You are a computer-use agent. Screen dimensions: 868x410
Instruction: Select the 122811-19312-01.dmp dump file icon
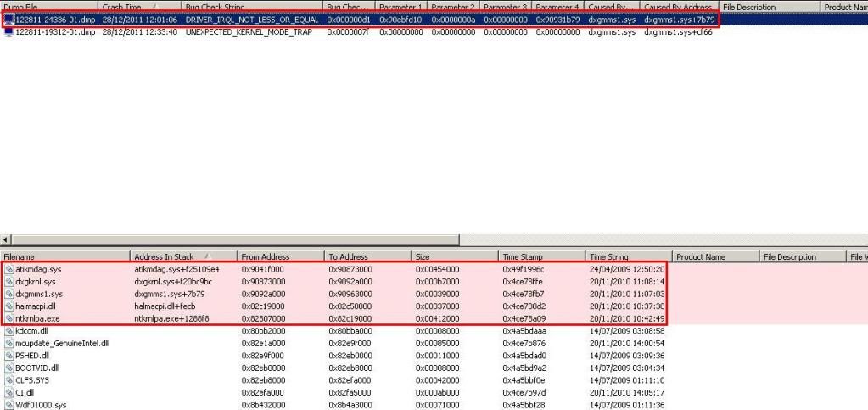tap(8, 31)
